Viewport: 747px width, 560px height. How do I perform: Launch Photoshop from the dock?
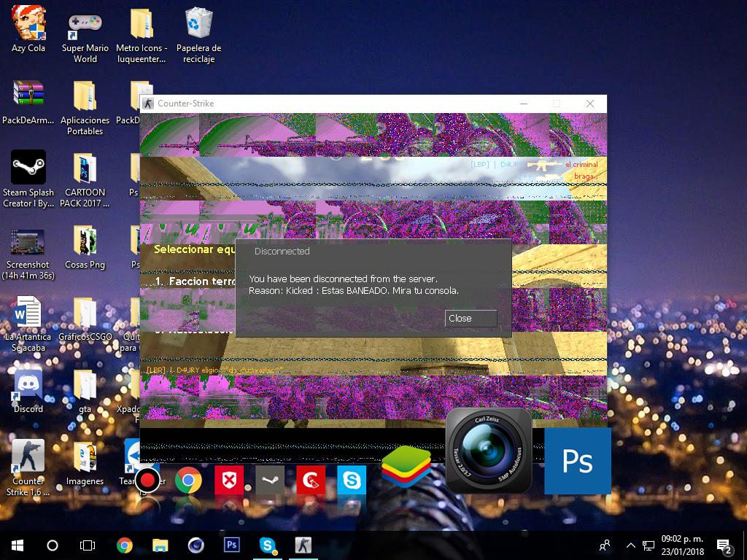tap(578, 461)
